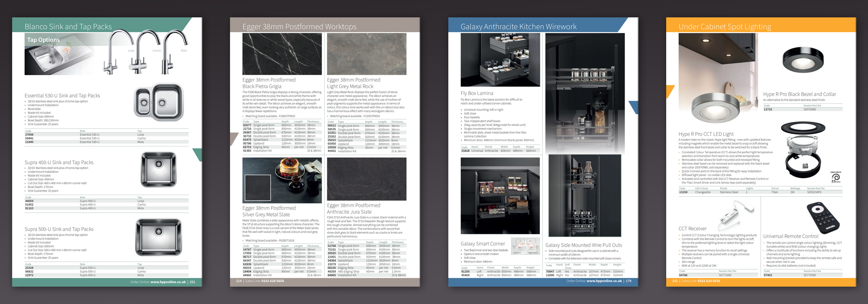Click product code 06012 in Light Grey Metal Rock table
The width and height of the screenshot is (868, 304).
[332, 126]
